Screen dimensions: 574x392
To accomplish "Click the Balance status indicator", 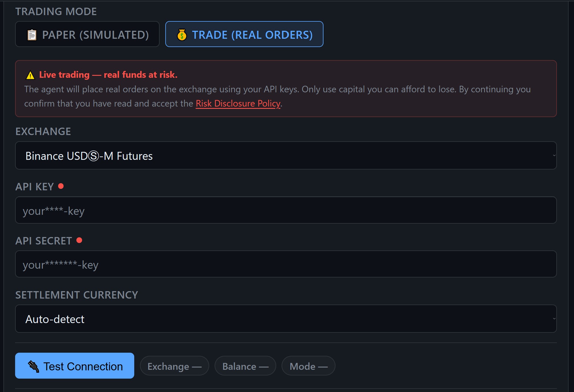I will (245, 366).
